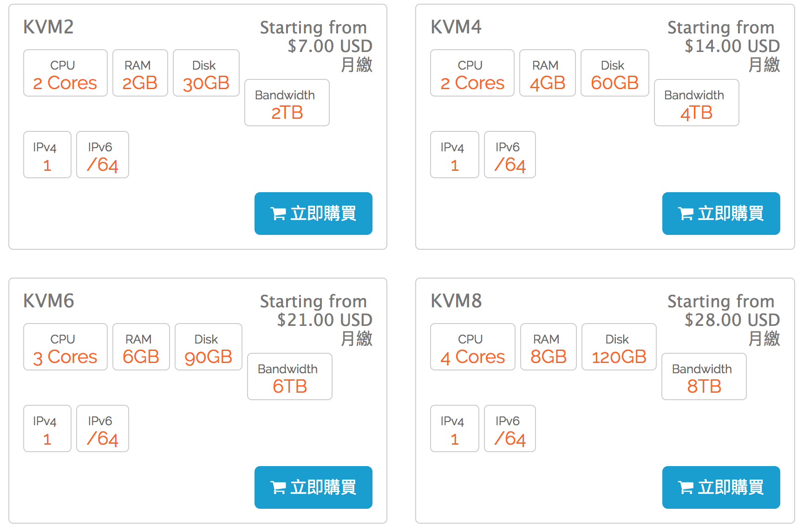Click the KVM4 IPv4 spec box
This screenshot has width=810, height=532.
(454, 155)
